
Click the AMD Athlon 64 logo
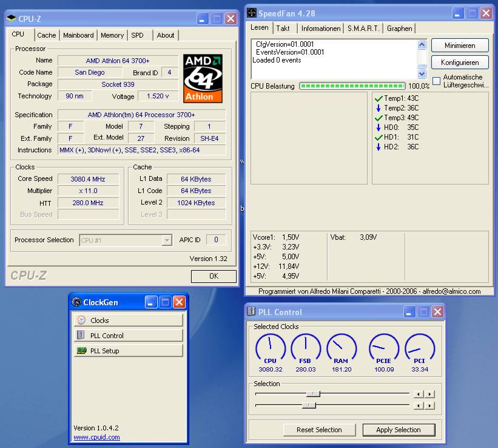tap(203, 78)
